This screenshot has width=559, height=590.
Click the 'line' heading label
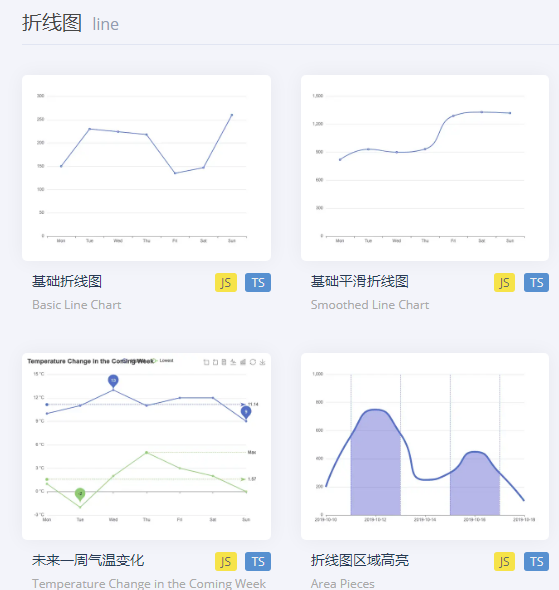coord(106,24)
